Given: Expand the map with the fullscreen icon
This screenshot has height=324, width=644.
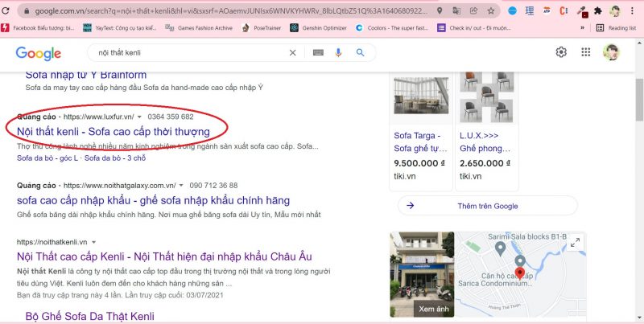Looking at the screenshot, I should tap(575, 242).
